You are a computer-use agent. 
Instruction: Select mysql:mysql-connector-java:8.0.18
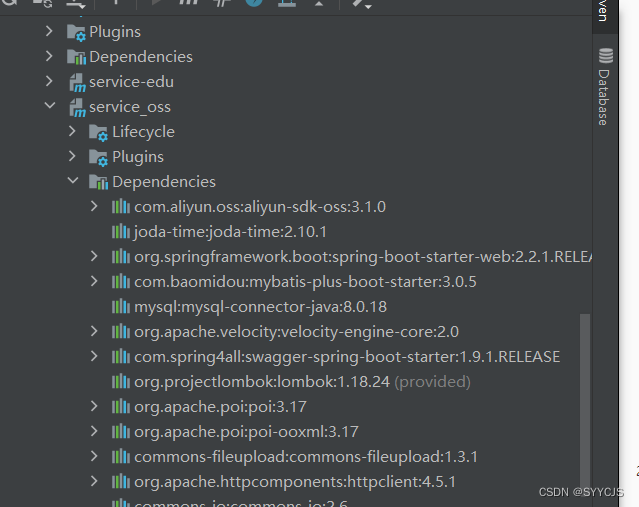260,307
